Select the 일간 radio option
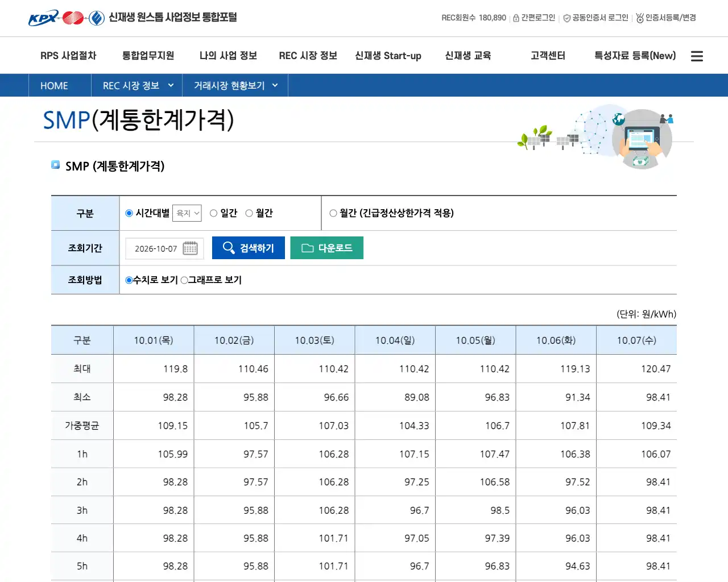This screenshot has width=728, height=582. tap(214, 213)
